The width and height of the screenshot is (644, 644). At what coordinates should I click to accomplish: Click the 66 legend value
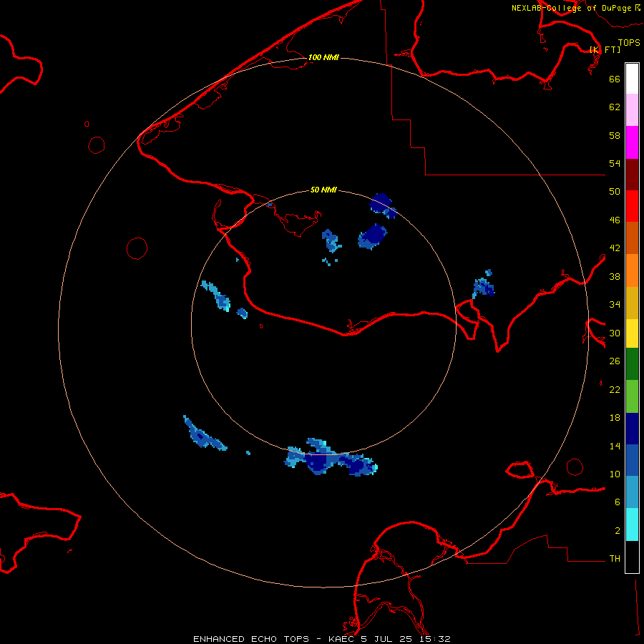pos(615,79)
